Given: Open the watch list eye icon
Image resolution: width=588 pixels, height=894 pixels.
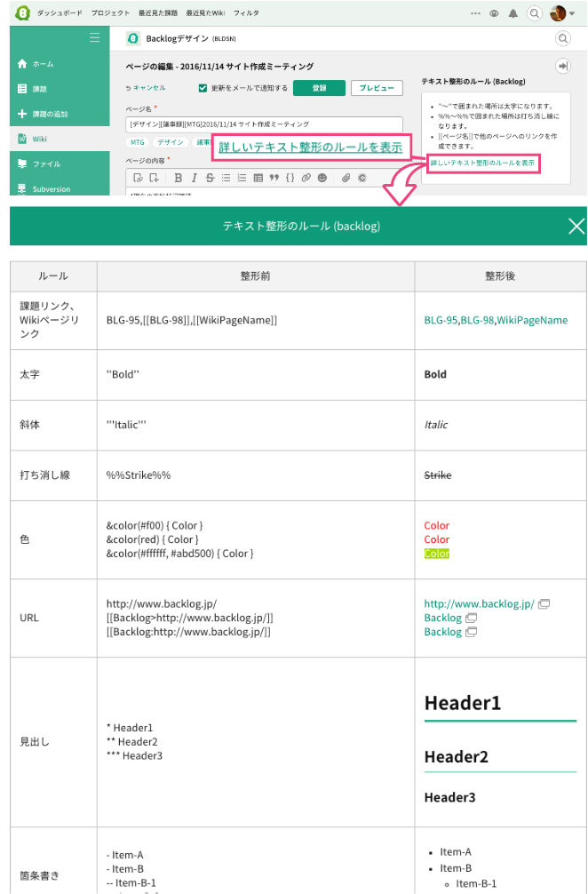Looking at the screenshot, I should pyautogui.click(x=494, y=13).
